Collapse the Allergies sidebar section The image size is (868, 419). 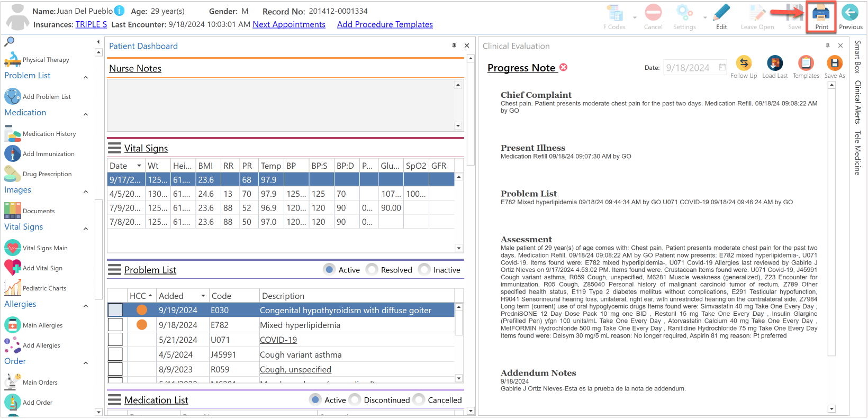[86, 306]
